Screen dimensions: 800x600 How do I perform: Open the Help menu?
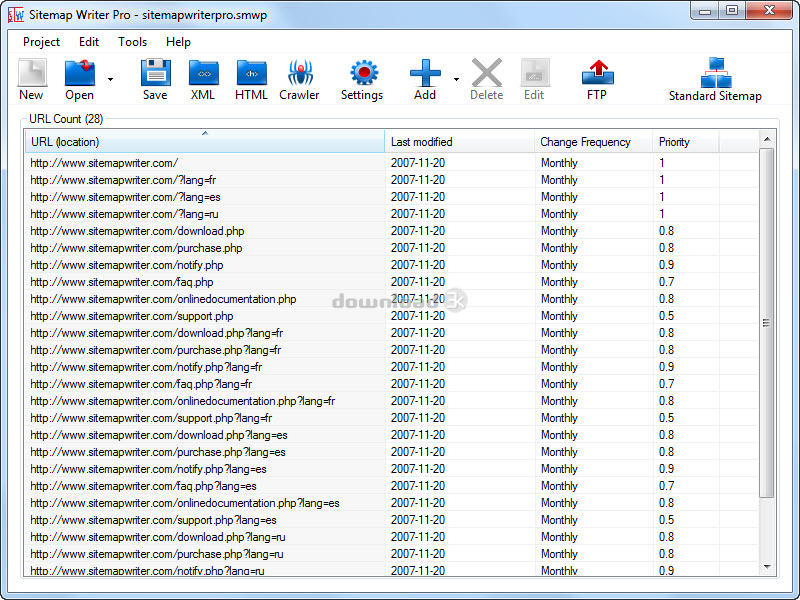tap(179, 42)
